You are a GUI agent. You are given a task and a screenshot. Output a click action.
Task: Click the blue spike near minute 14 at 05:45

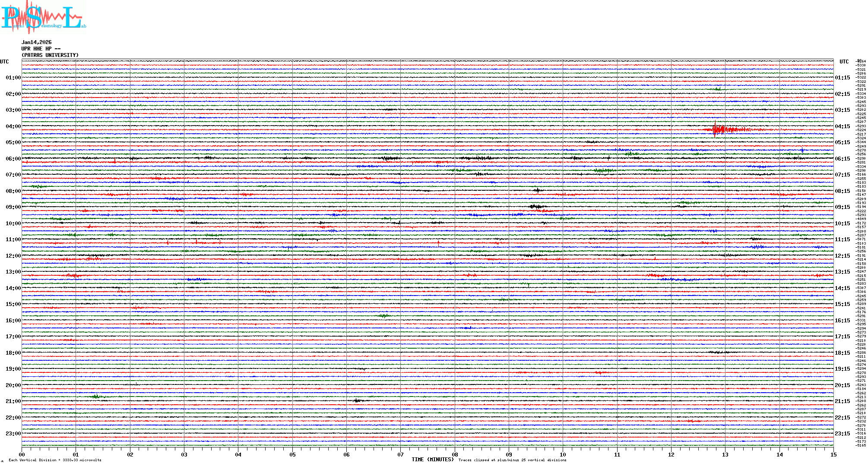point(802,151)
